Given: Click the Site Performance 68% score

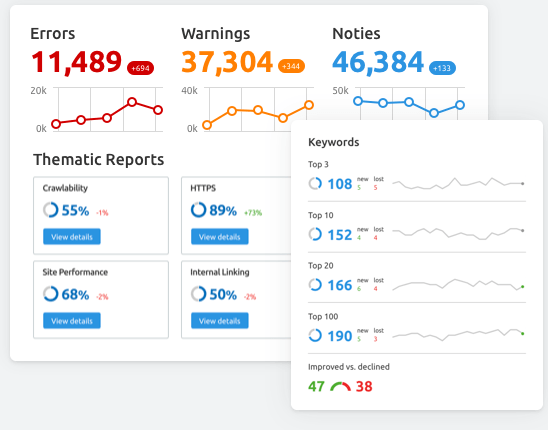Looking at the screenshot, I should coord(75,294).
